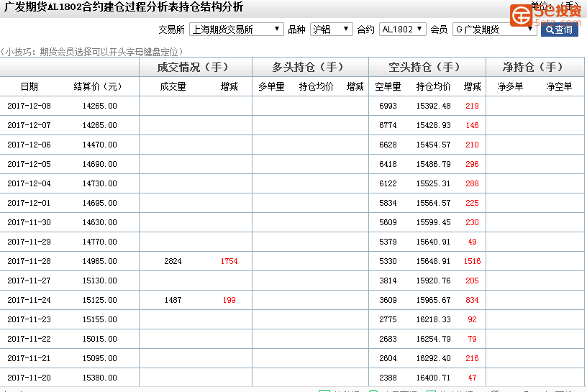
Task: Click short change value 834
Action: pyautogui.click(x=472, y=300)
